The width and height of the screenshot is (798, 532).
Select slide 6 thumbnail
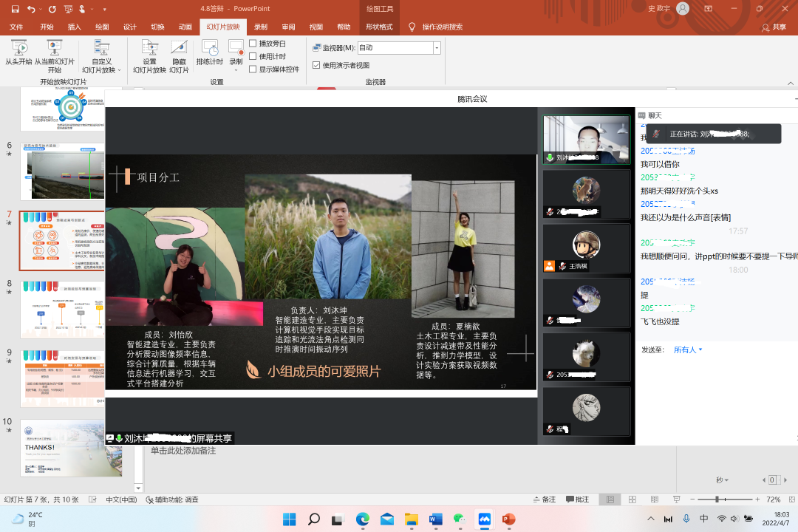[x=63, y=171]
